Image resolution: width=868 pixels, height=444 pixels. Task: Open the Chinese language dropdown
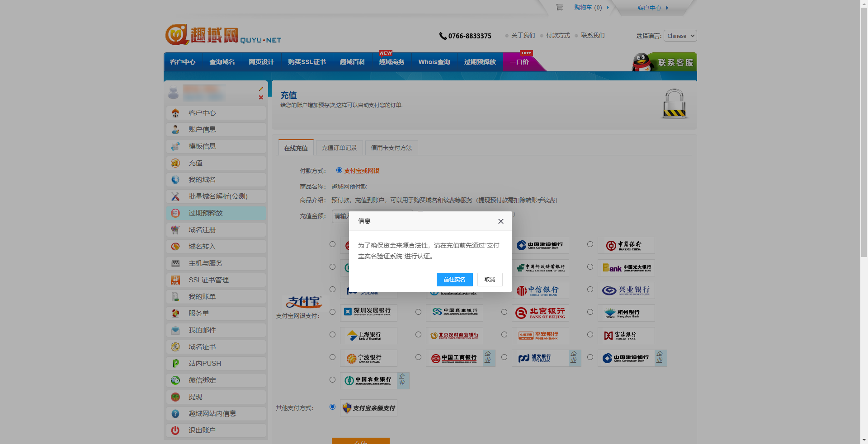[x=680, y=36]
